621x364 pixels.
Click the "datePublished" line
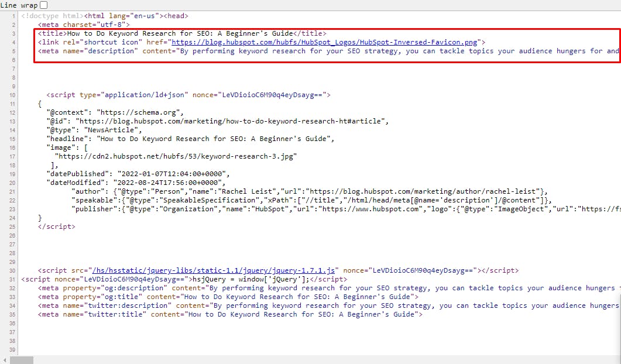coord(138,174)
